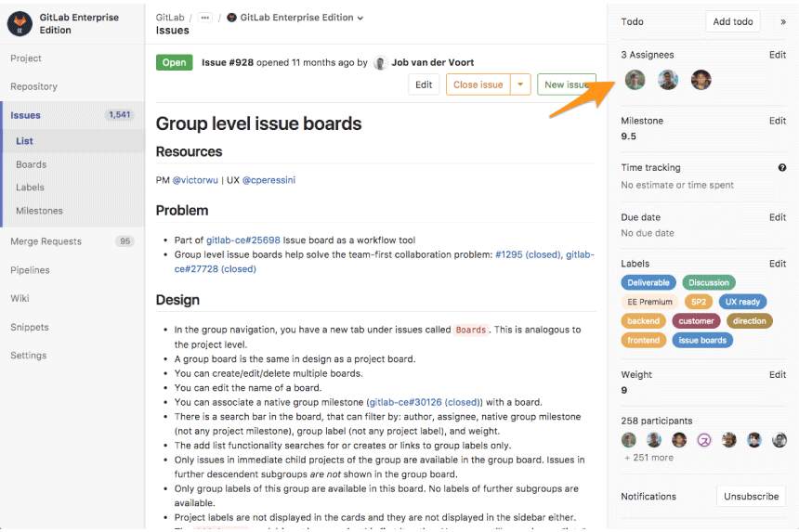Edit the labels
Screen dimensions: 799x532
click(778, 264)
